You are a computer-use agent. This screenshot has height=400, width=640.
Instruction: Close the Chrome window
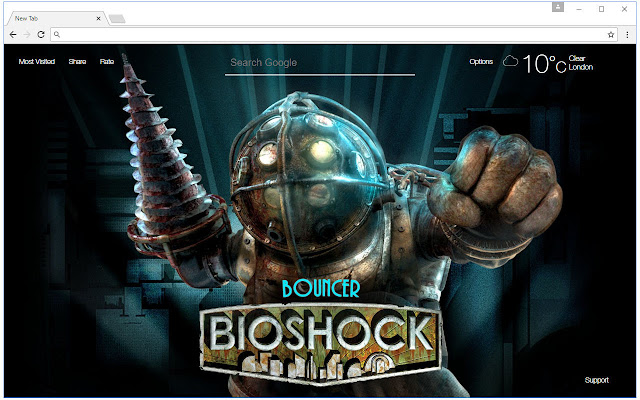[624, 9]
